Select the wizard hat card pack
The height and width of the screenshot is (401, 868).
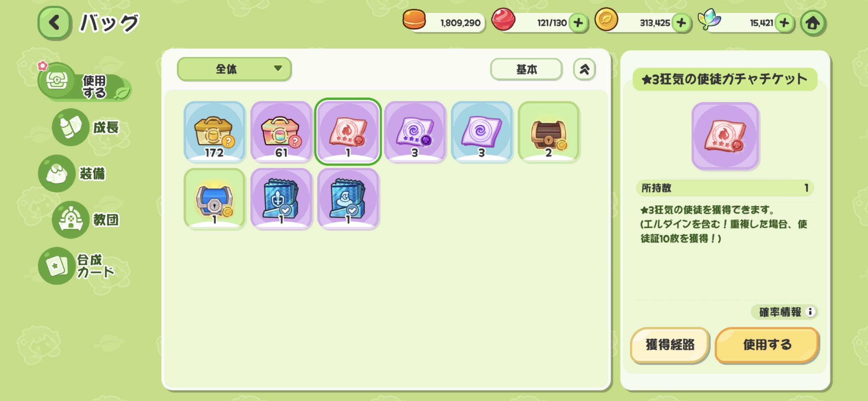(348, 199)
